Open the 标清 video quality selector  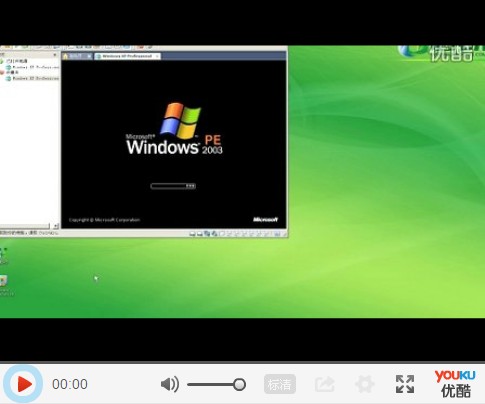(x=280, y=384)
